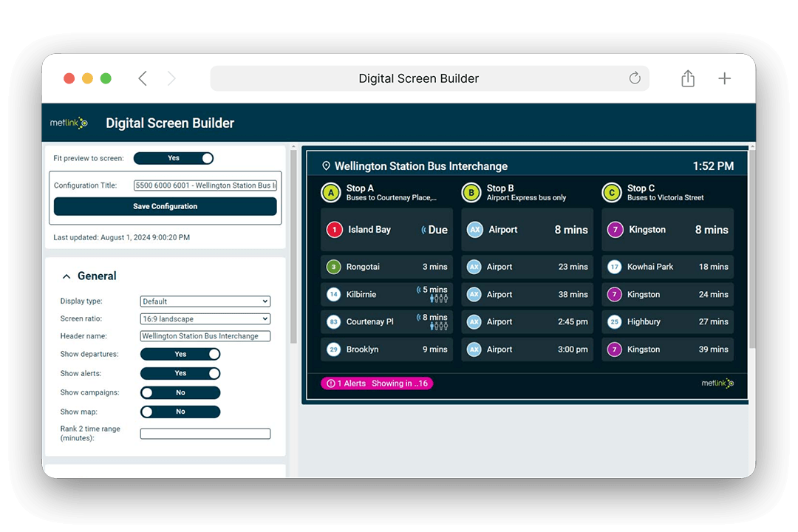This screenshot has height=532, width=798.
Task: Enable the Show campaigns switch
Action: (180, 392)
